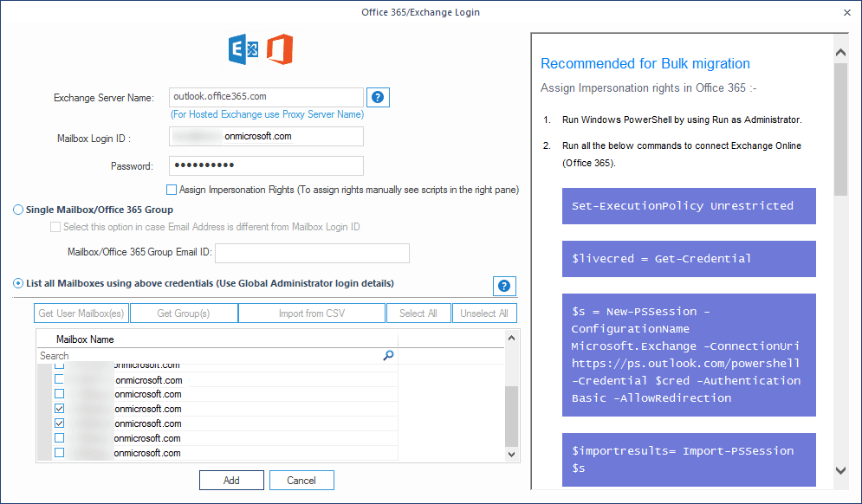Click Set-ExecutionPolicy Unrestricted command box
Viewport: 862px width, 504px height.
[689, 206]
